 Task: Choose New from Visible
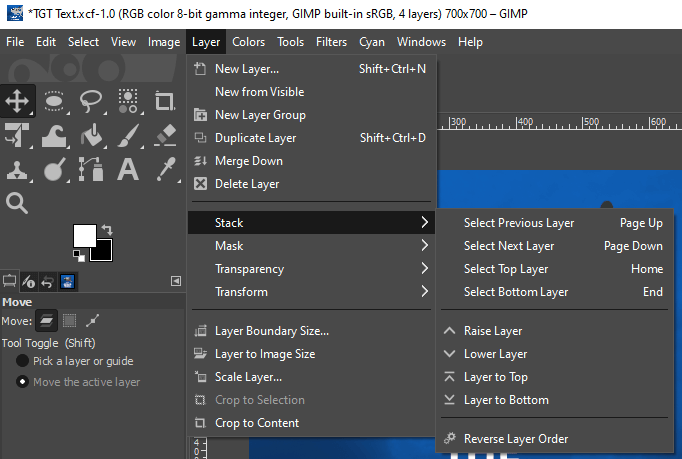[x=311, y=92]
